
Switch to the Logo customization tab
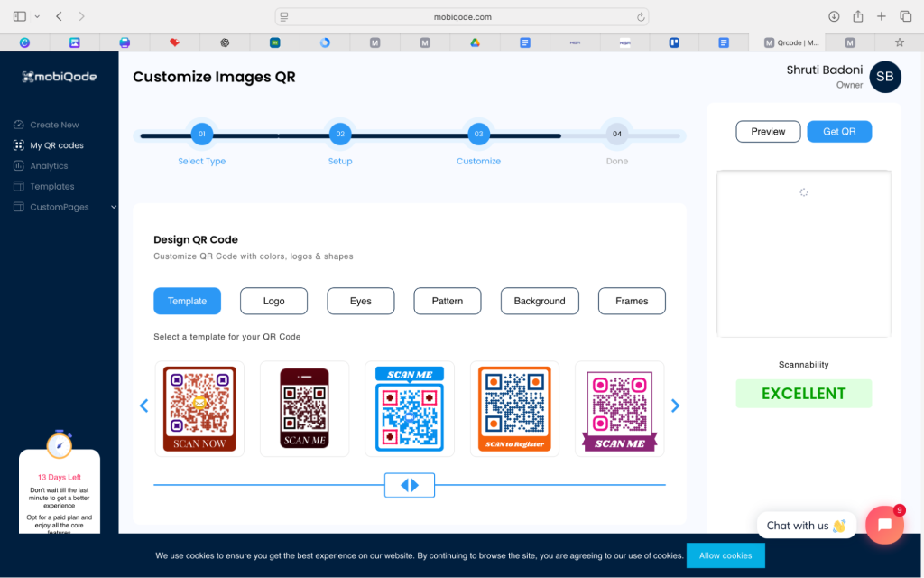[273, 301]
